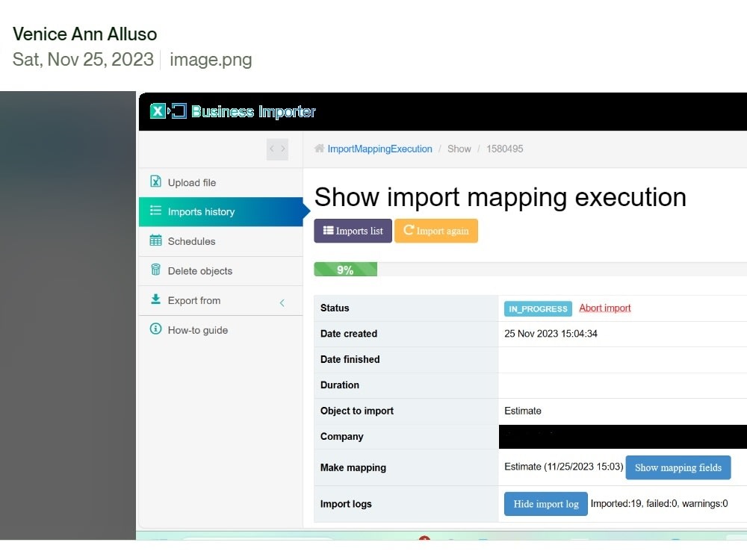Click the home icon in breadcrumb
Image resolution: width=747 pixels, height=560 pixels.
click(x=319, y=149)
